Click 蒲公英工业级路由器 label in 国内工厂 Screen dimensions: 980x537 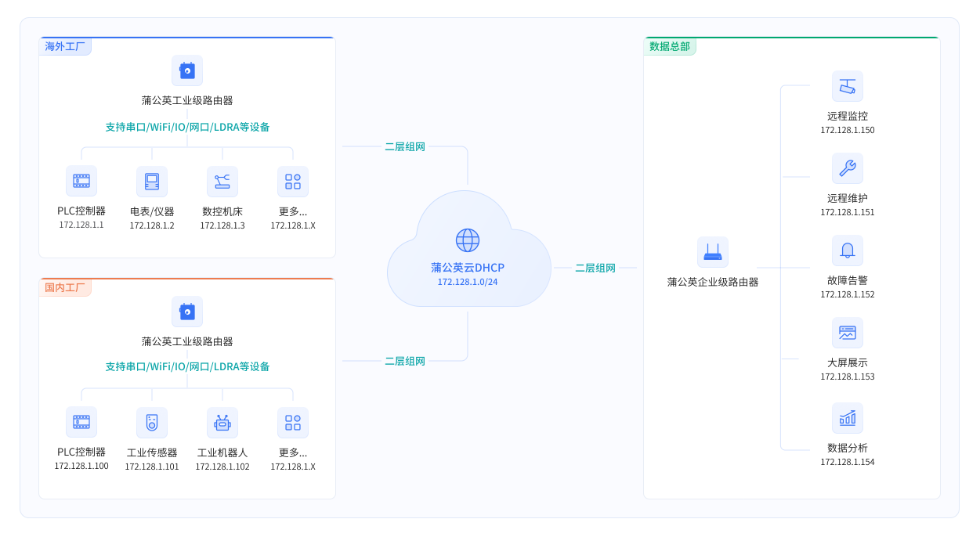[x=187, y=341]
